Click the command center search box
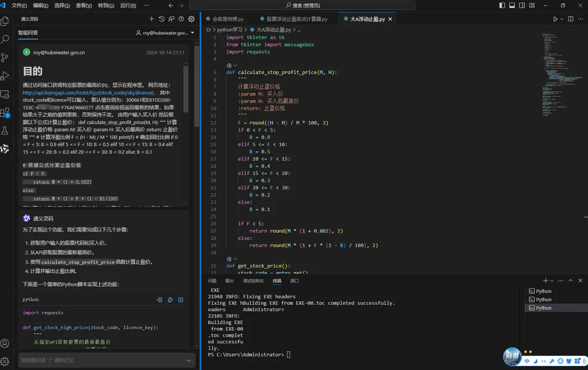Viewport: 588px width, 370px height. tap(302, 5)
